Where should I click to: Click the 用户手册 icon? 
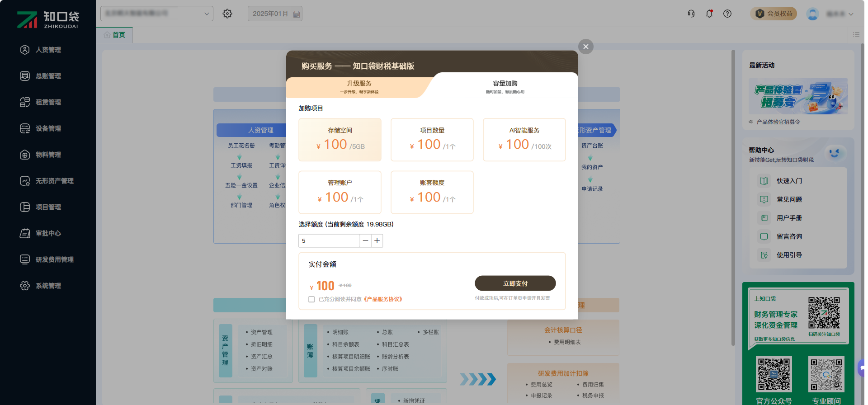click(x=764, y=218)
